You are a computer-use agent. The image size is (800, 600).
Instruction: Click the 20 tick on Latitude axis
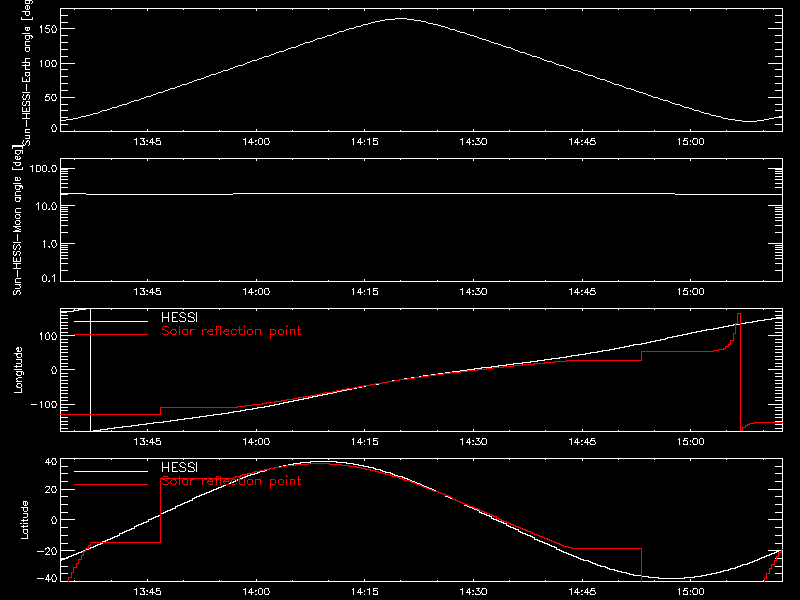click(x=51, y=490)
